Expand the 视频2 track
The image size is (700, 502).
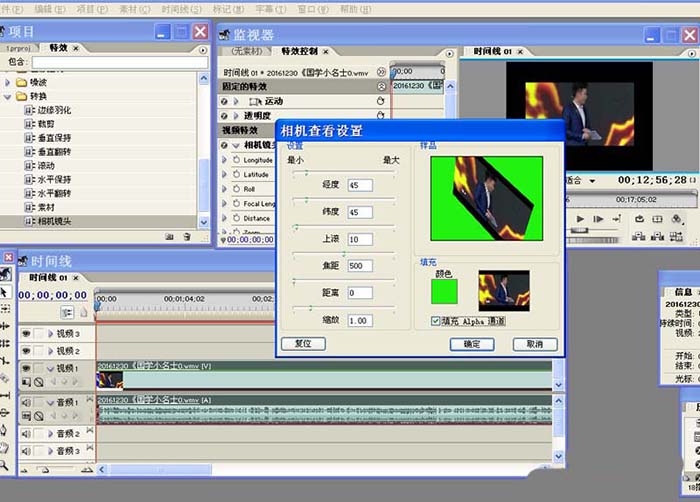[x=50, y=351]
